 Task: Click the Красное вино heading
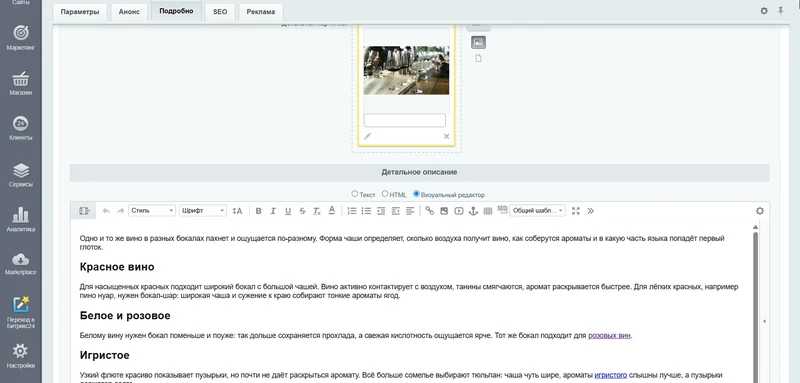click(117, 267)
